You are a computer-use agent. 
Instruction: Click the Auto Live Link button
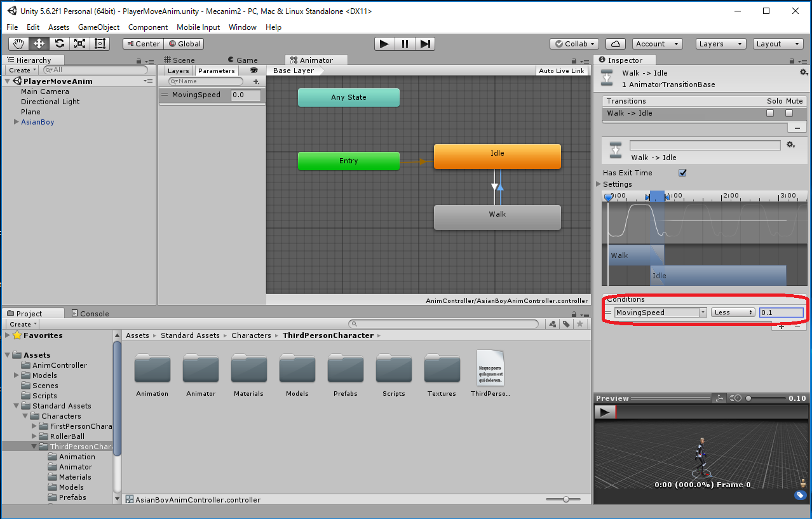click(x=561, y=71)
